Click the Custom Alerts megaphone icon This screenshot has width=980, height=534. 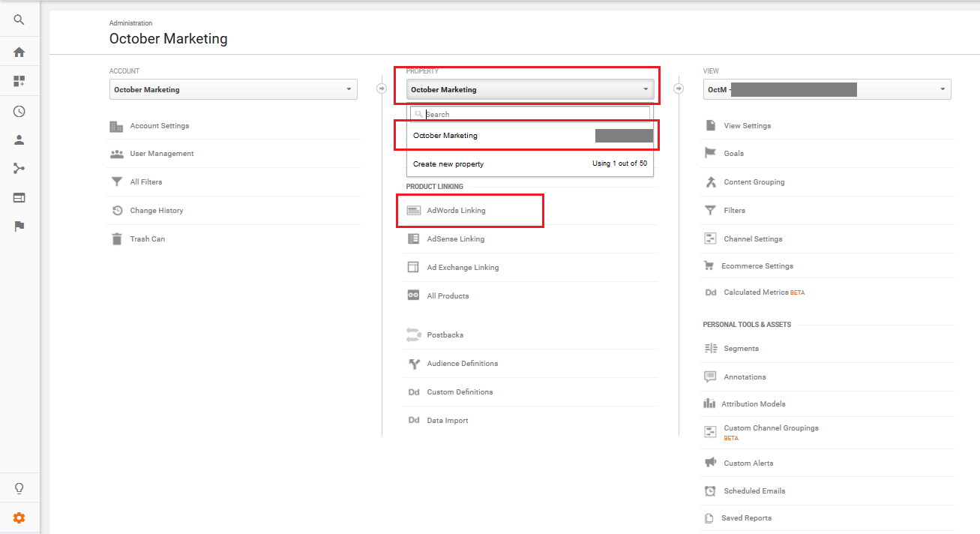710,463
